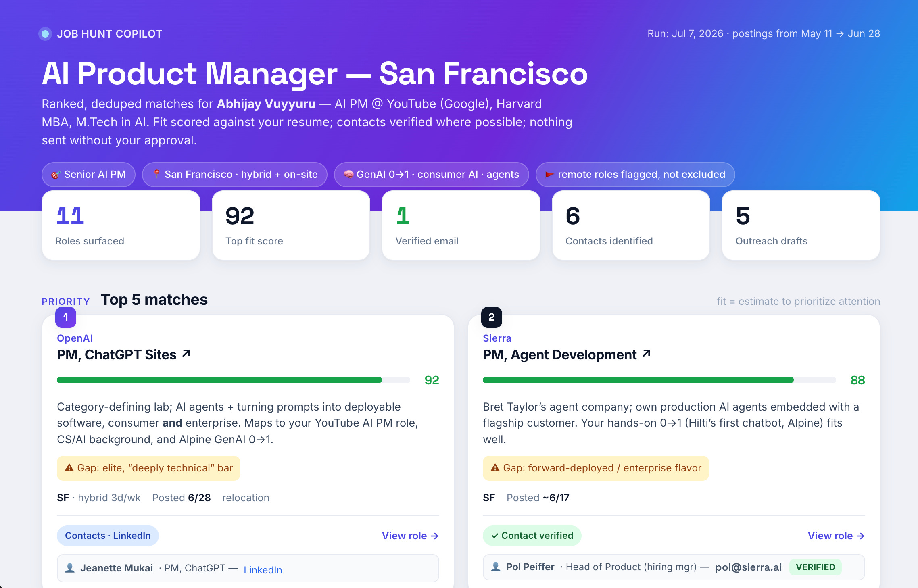
Task: Click the pin emoji on San Francisco chip
Action: (x=156, y=174)
